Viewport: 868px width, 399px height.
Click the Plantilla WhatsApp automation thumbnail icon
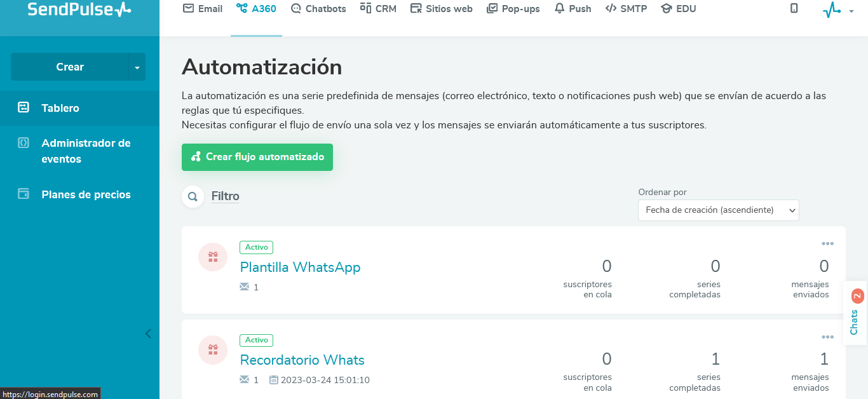pyautogui.click(x=213, y=257)
